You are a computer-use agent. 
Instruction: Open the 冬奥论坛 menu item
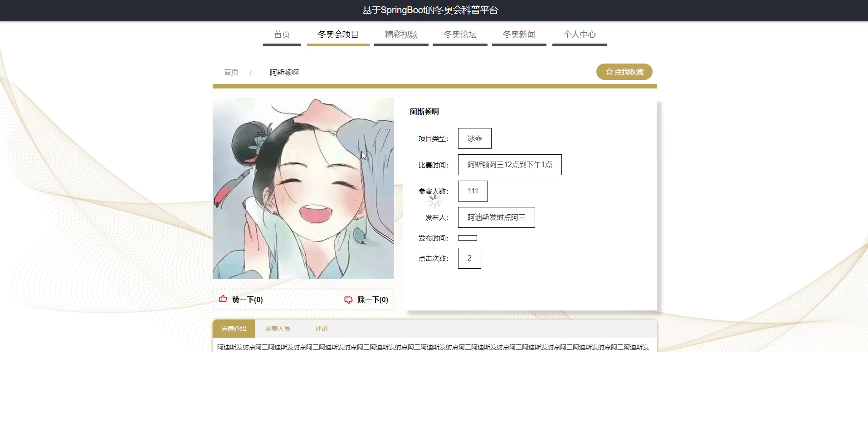(460, 34)
